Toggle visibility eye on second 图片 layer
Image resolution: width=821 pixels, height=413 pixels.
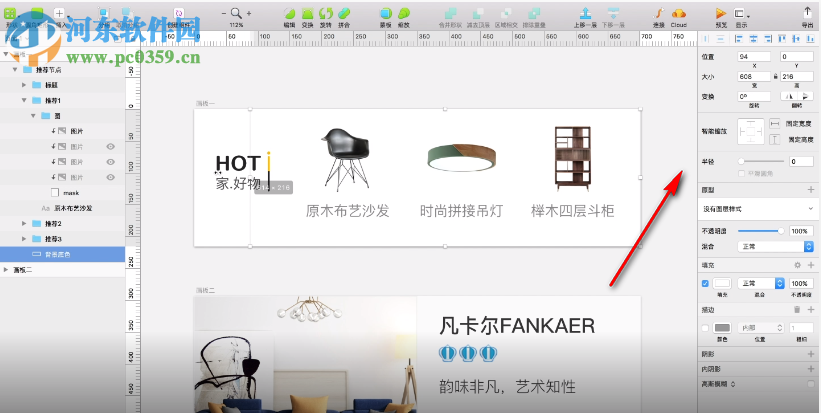click(x=110, y=147)
